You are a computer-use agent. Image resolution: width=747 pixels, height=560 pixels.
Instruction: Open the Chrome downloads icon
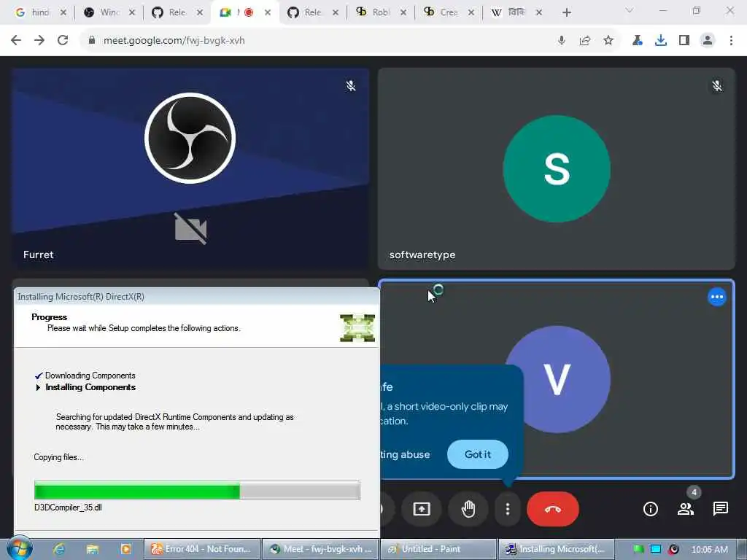coord(661,41)
